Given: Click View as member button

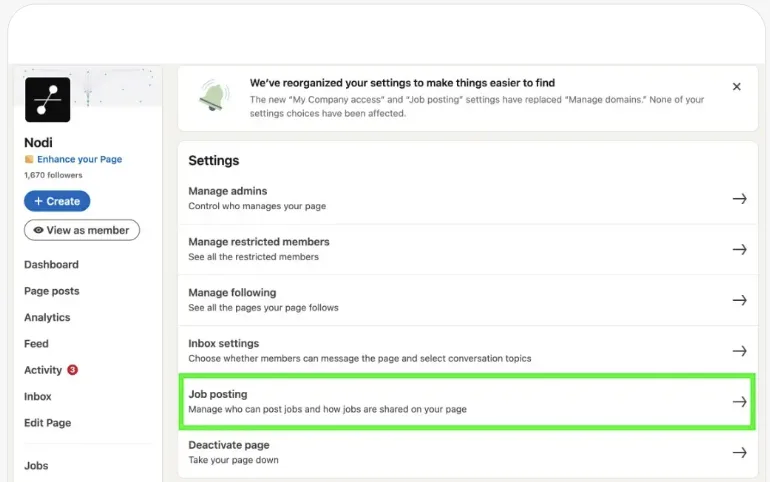Looking at the screenshot, I should point(82,230).
